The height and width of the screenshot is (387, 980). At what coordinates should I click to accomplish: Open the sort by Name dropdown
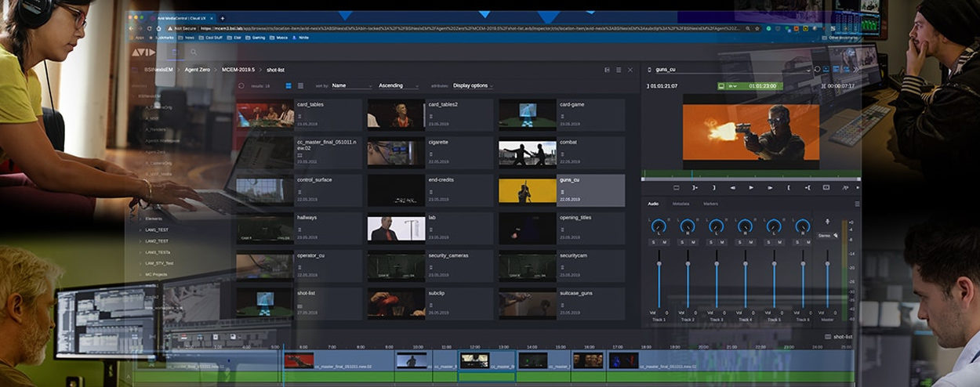click(x=351, y=85)
